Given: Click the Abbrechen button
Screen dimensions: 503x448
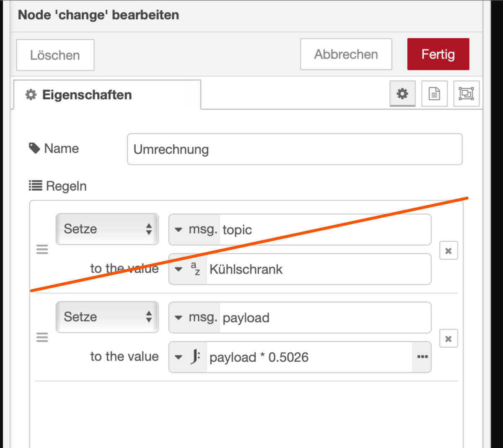Looking at the screenshot, I should point(346,54).
